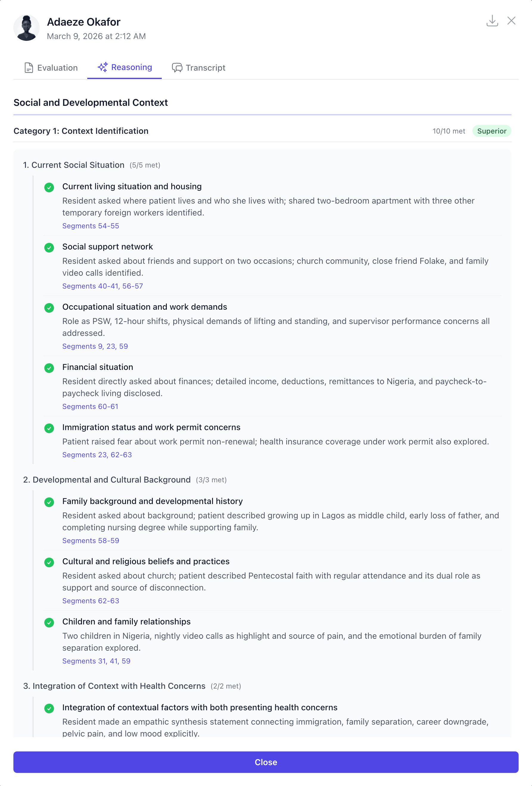
Task: Open Segments 54-55 link
Action: coord(91,226)
